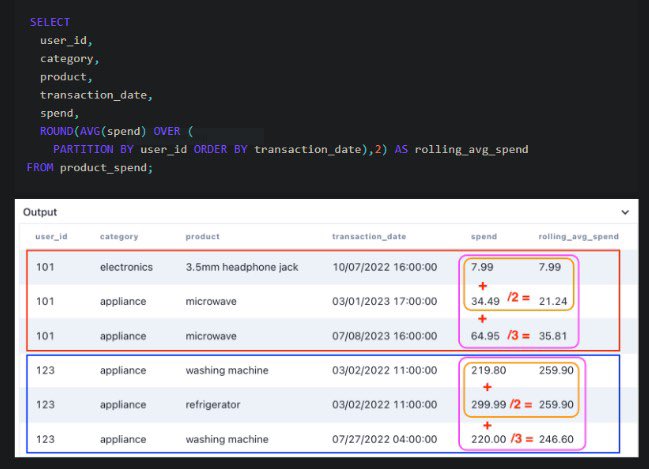Click the user_id column header
649x469 pixels.
[x=51, y=236]
